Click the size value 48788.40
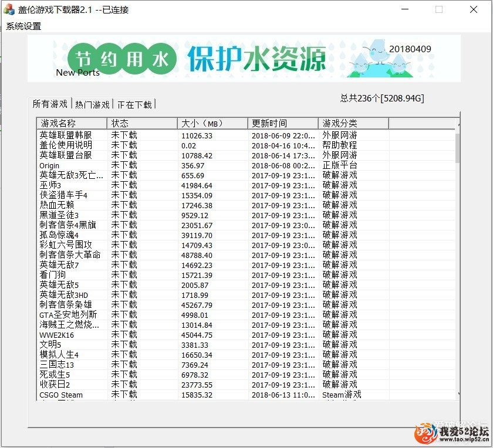Screen dimensions: 493x448 point(197,256)
